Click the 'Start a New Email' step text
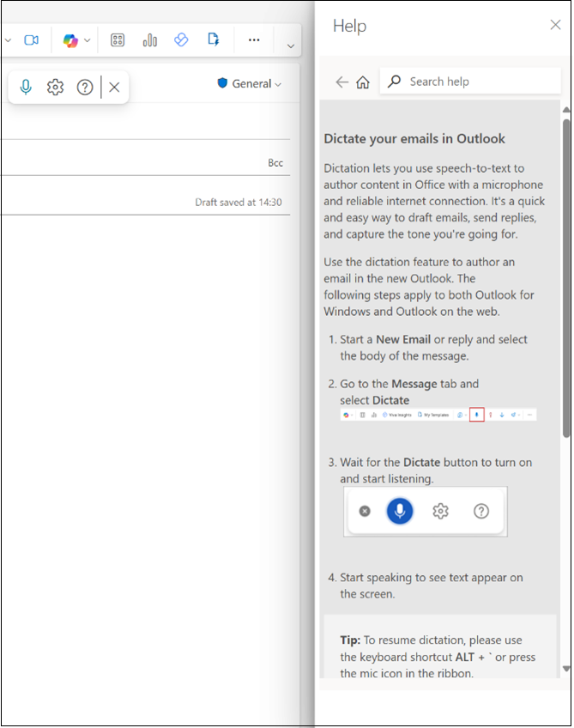574x728 pixels. pos(433,348)
